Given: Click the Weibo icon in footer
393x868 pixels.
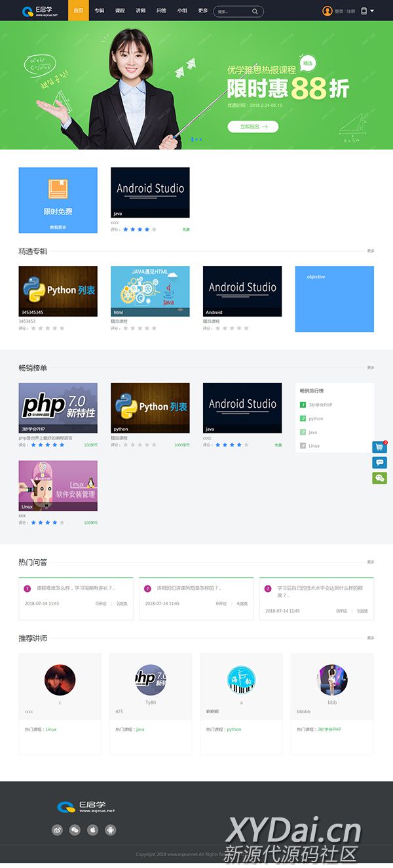Looking at the screenshot, I should [x=57, y=830].
